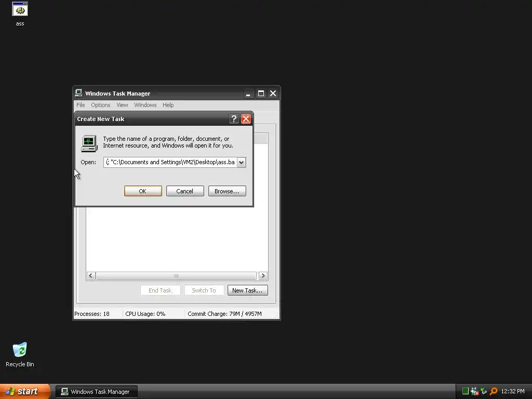The height and width of the screenshot is (399, 532).
Task: Click the green CPU usage tray icon
Action: pos(465,391)
